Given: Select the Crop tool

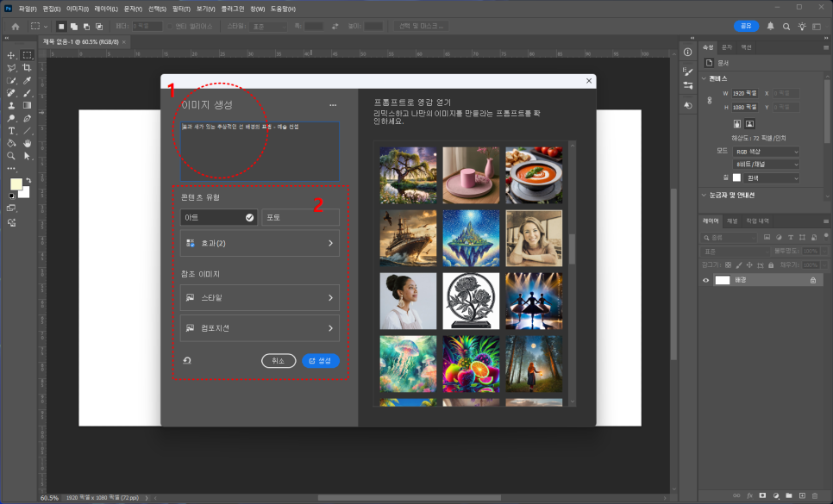Looking at the screenshot, I should point(27,68).
